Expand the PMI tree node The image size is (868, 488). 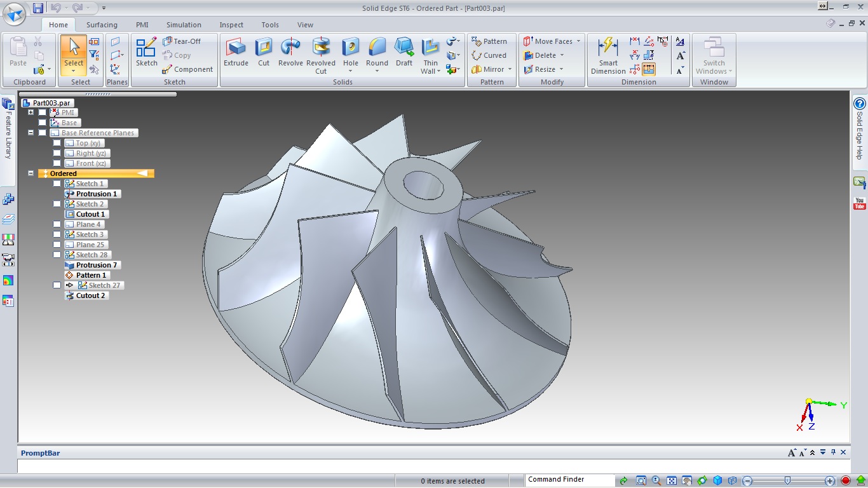click(x=31, y=112)
